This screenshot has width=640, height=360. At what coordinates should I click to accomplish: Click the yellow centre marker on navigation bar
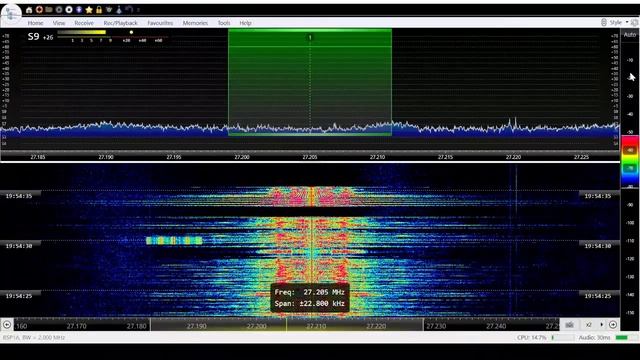[x=287, y=324]
